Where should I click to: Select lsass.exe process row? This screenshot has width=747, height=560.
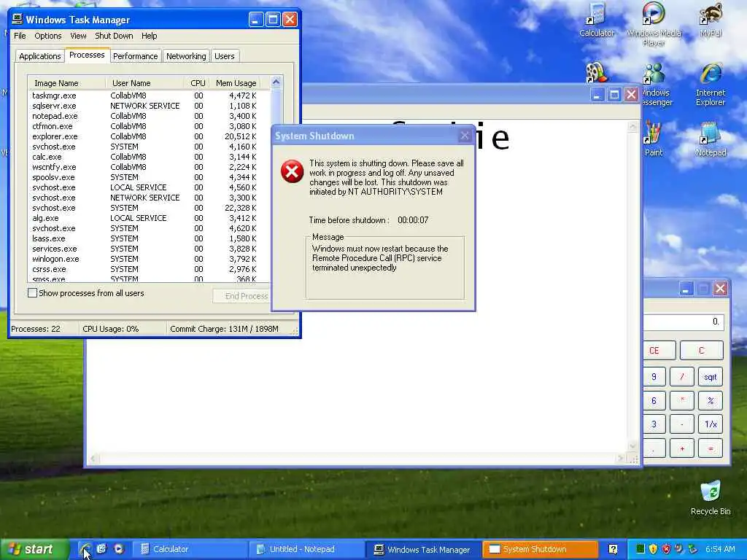coord(149,238)
